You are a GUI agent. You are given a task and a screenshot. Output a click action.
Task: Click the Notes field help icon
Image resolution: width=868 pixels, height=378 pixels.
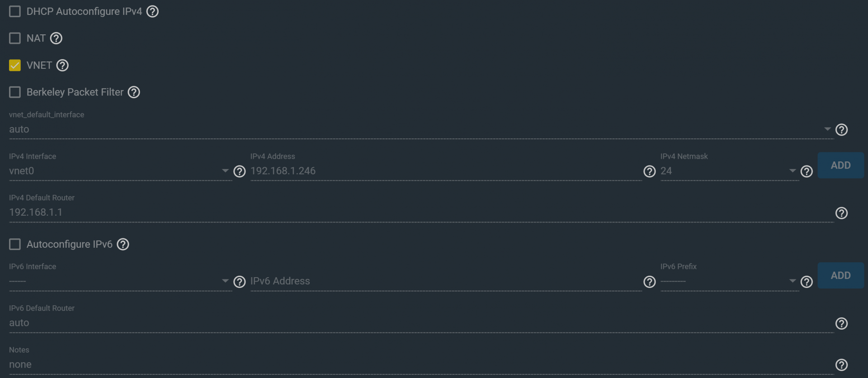(x=841, y=365)
